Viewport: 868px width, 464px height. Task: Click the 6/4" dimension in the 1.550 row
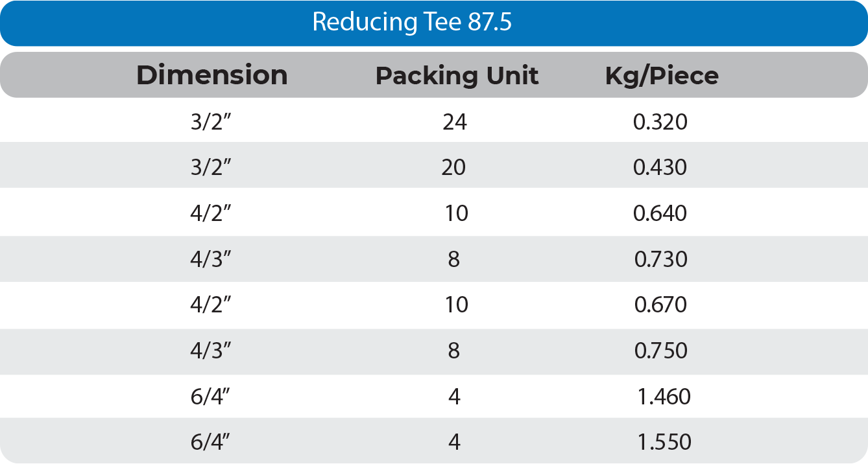211,443
